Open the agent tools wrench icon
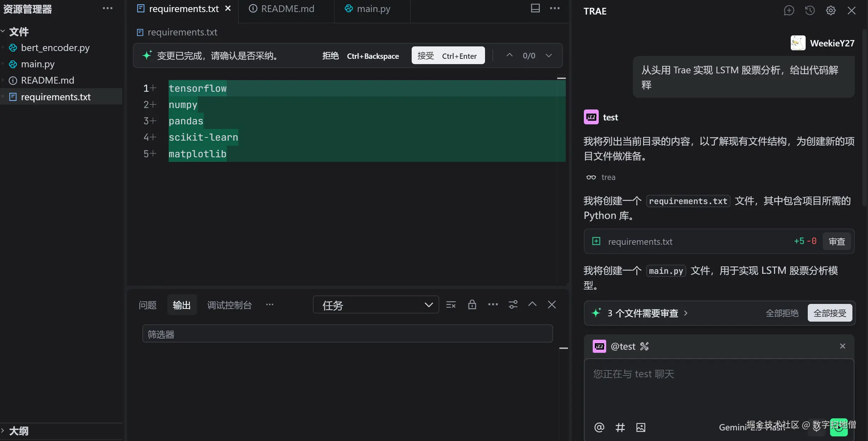868x441 pixels. tap(644, 346)
